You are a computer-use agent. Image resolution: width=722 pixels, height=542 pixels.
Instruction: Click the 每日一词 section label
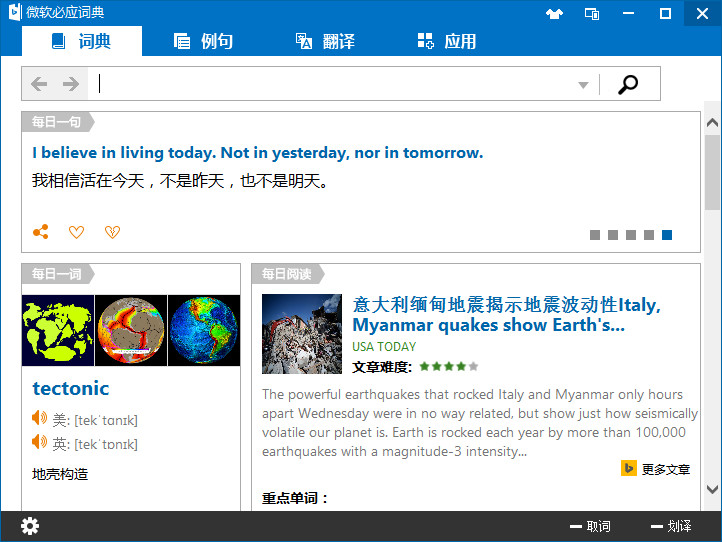tap(57, 274)
